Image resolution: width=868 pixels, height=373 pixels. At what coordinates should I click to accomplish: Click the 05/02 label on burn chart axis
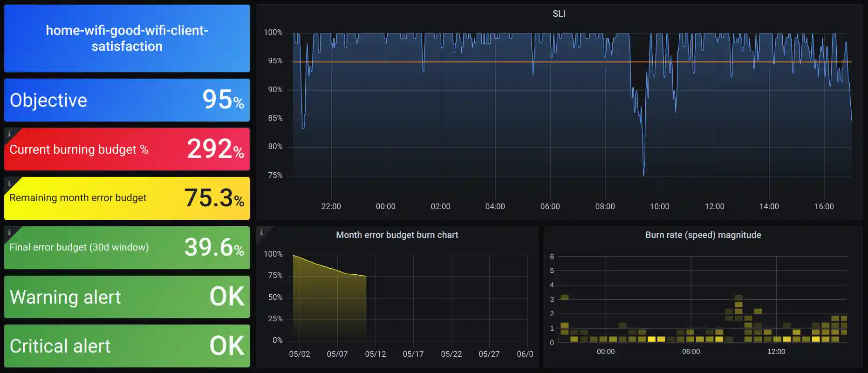click(x=299, y=354)
